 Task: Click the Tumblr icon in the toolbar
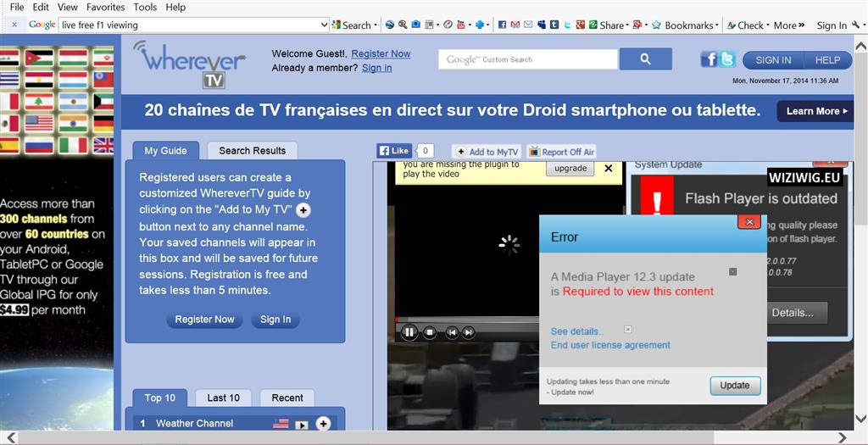pos(554,25)
